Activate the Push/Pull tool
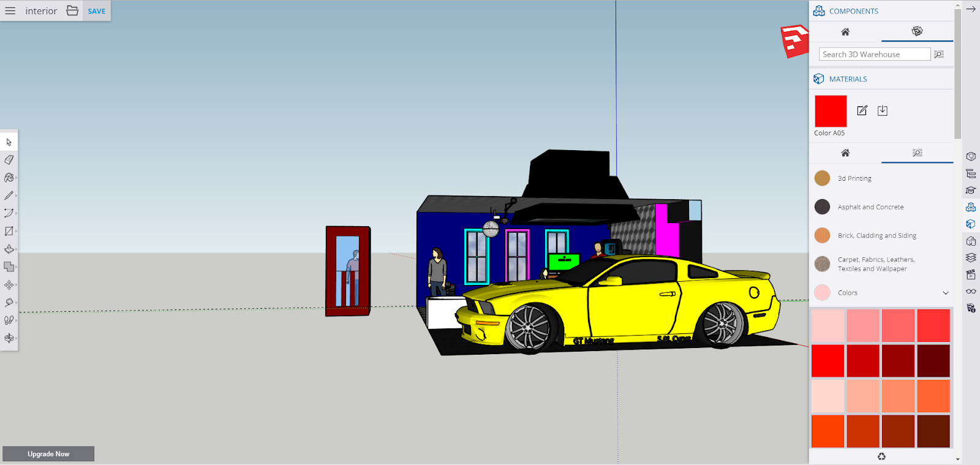This screenshot has width=980, height=465. click(x=9, y=249)
